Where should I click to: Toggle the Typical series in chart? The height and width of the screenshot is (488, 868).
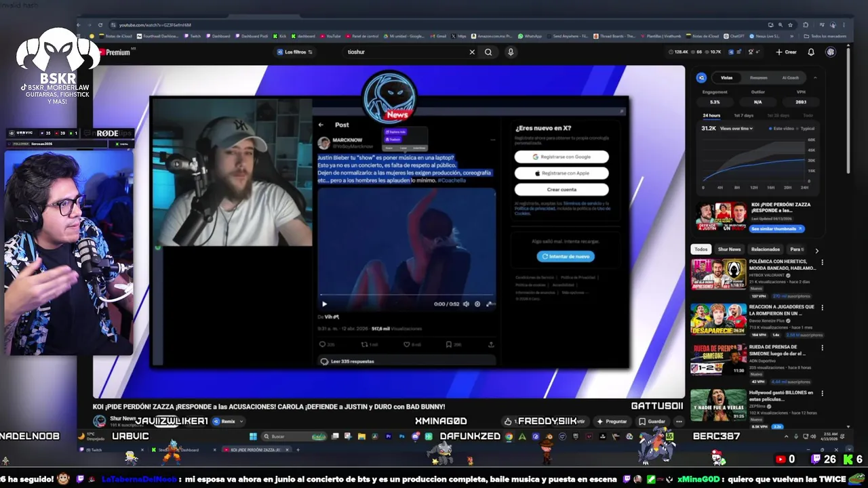click(806, 128)
